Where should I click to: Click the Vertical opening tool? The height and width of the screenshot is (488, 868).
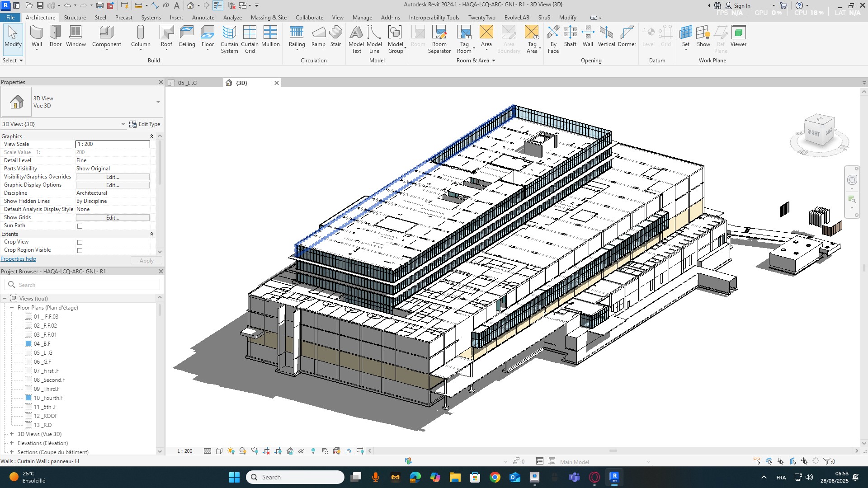coord(606,36)
